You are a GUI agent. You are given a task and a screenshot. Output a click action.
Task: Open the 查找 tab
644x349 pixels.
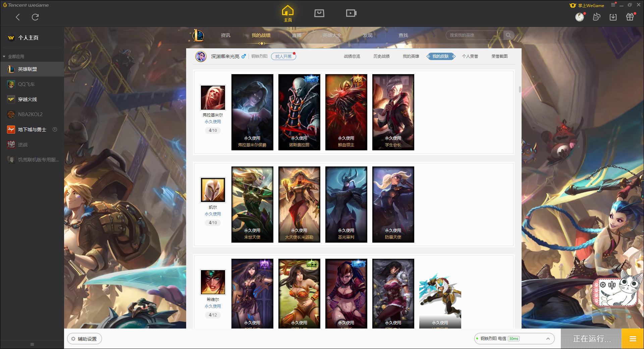tap(403, 35)
